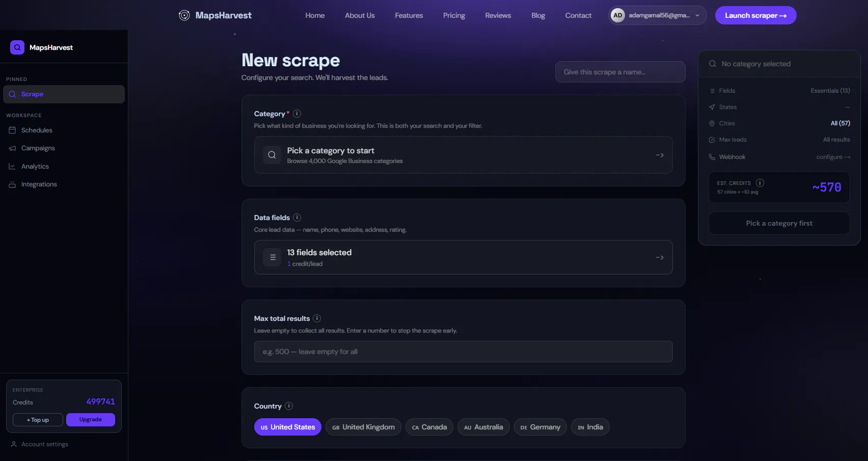868x461 pixels.
Task: Show info tooltip for Est. Credits
Action: (x=760, y=183)
